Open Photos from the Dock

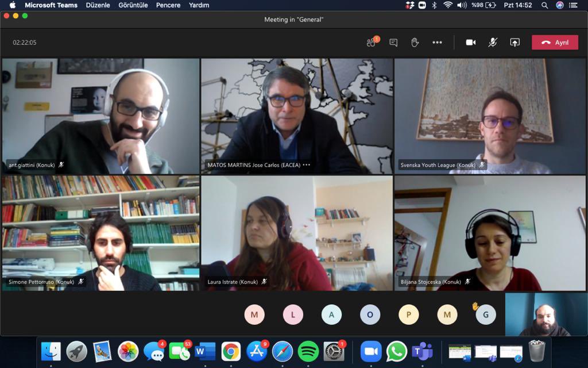coord(128,351)
